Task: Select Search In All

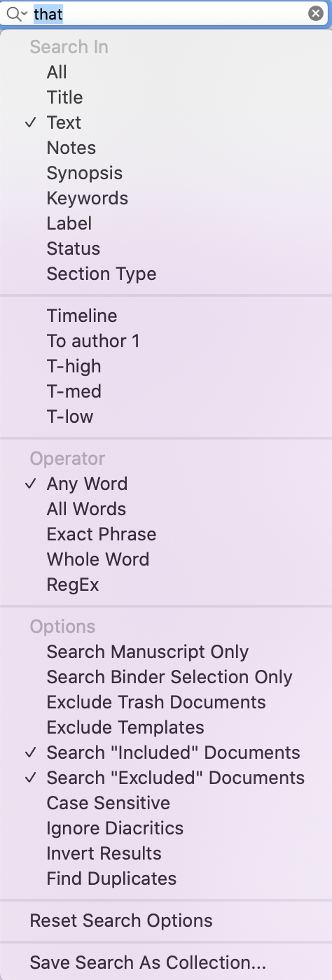Action: (x=166, y=72)
